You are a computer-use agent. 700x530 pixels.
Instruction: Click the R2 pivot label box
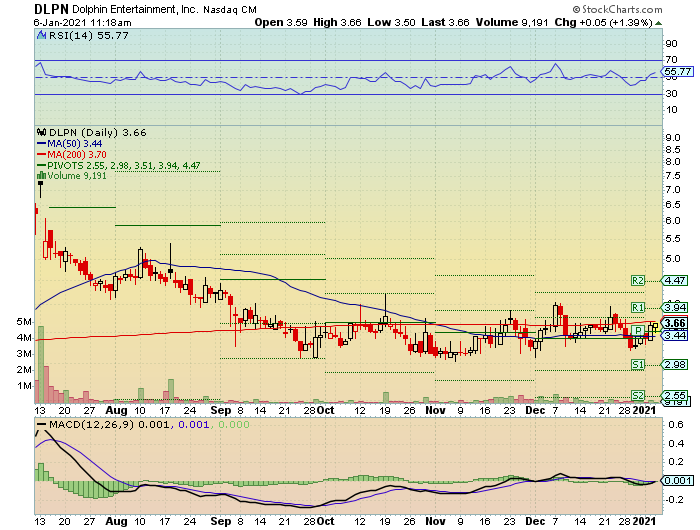638,280
